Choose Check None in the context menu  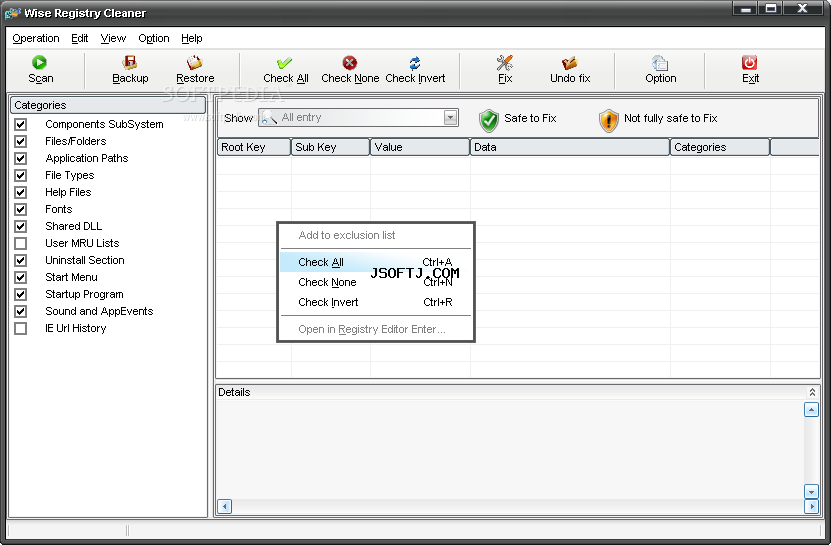tap(376, 282)
